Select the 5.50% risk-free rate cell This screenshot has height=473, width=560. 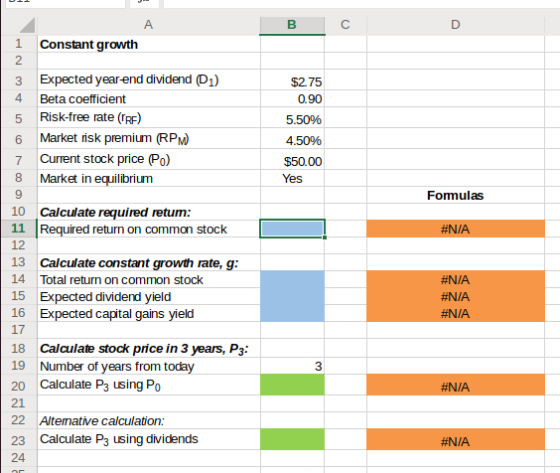coord(292,118)
